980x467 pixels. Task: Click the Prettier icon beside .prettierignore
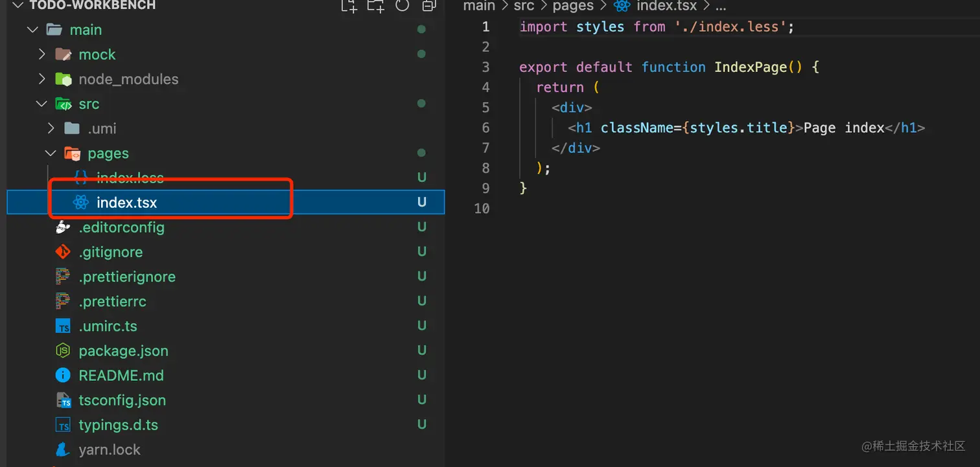coord(63,277)
